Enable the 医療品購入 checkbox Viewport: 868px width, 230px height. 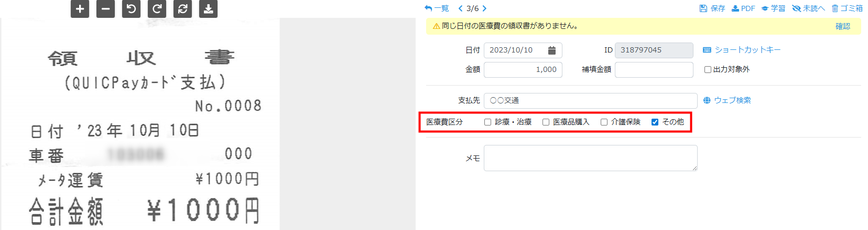coord(546,122)
